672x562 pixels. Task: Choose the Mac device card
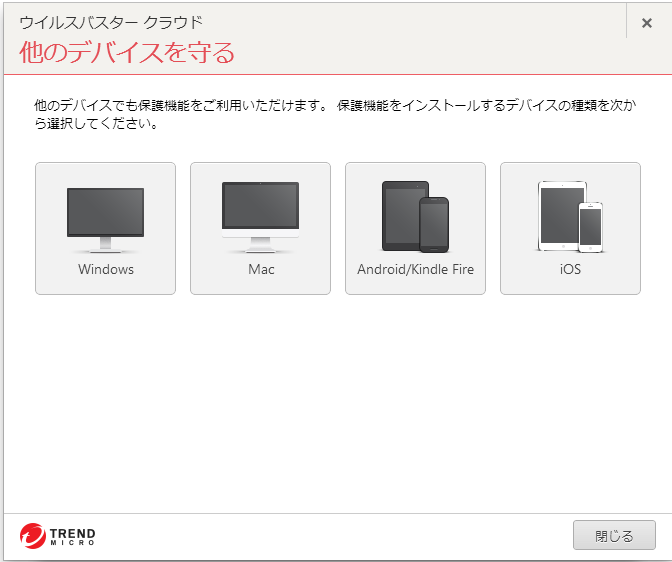click(261, 228)
